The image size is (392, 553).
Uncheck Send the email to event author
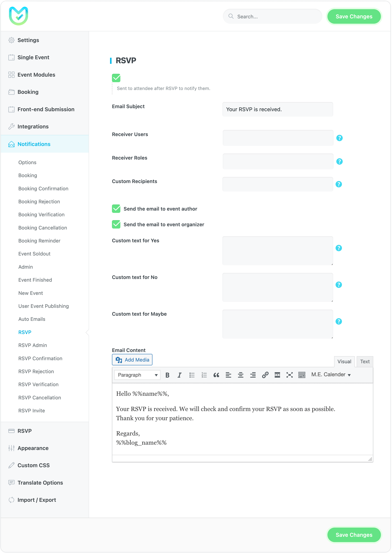116,209
